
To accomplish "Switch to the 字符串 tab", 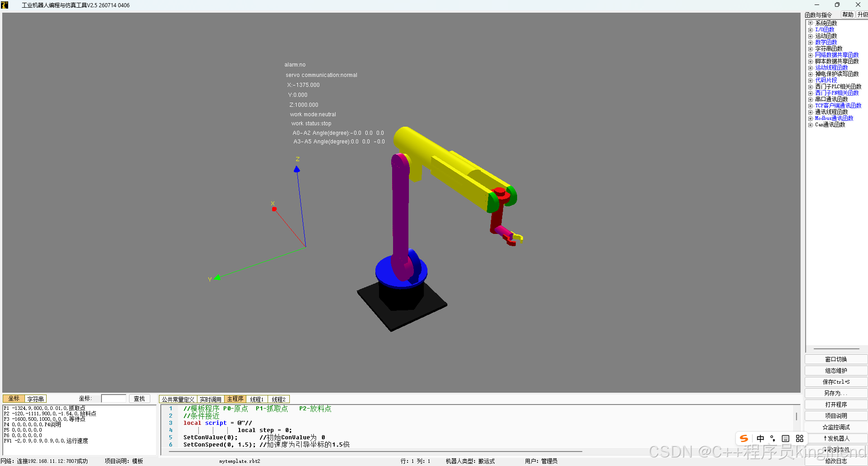I will point(35,399).
